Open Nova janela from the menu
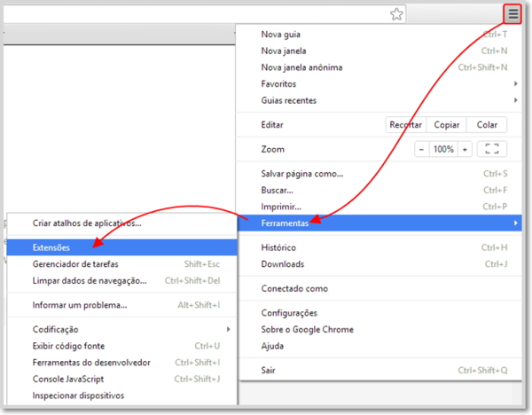532x415 pixels. 379,51
